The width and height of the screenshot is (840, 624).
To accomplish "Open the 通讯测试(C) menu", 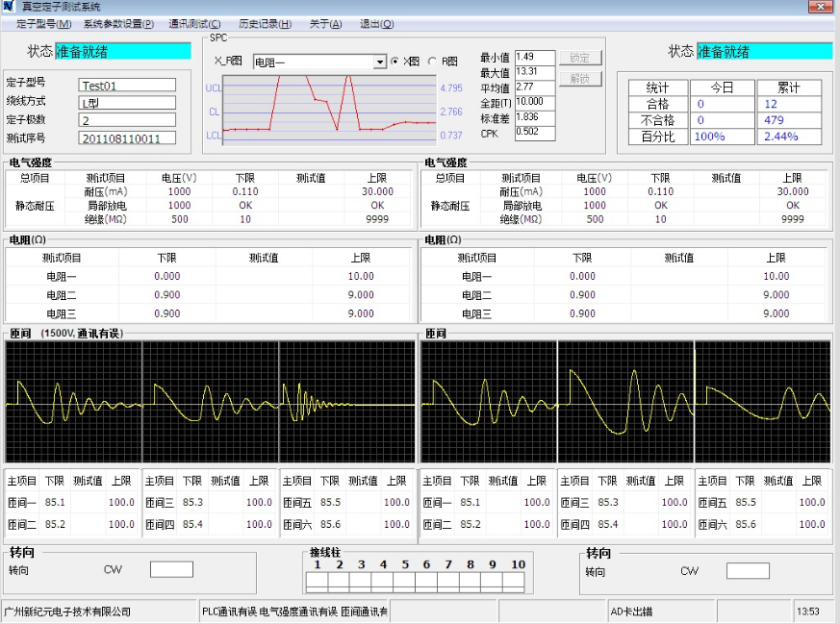I will (194, 24).
